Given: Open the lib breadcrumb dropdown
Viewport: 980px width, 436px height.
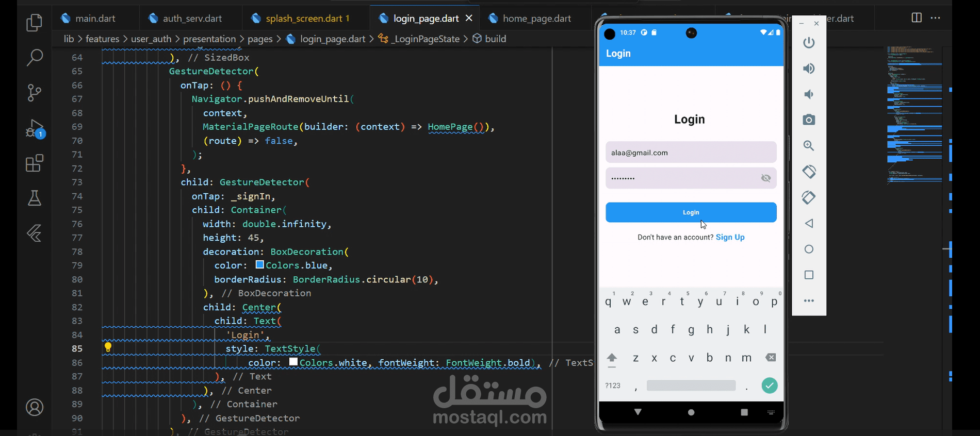Looking at the screenshot, I should point(69,39).
